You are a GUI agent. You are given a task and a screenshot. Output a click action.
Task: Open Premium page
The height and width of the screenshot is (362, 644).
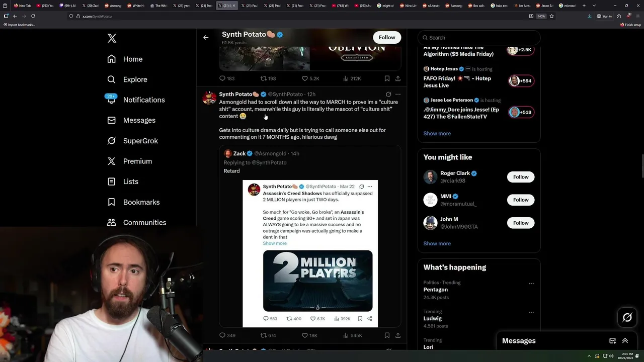click(129, 161)
